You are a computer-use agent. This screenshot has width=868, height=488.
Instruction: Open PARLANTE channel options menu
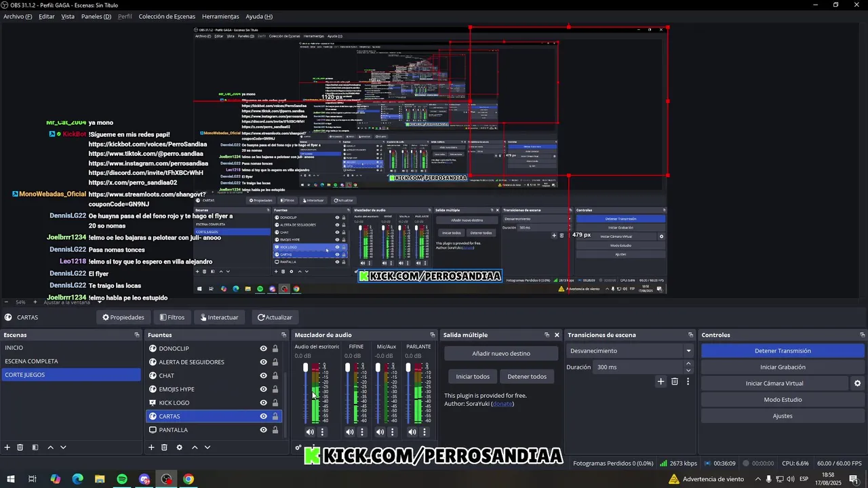425,432
